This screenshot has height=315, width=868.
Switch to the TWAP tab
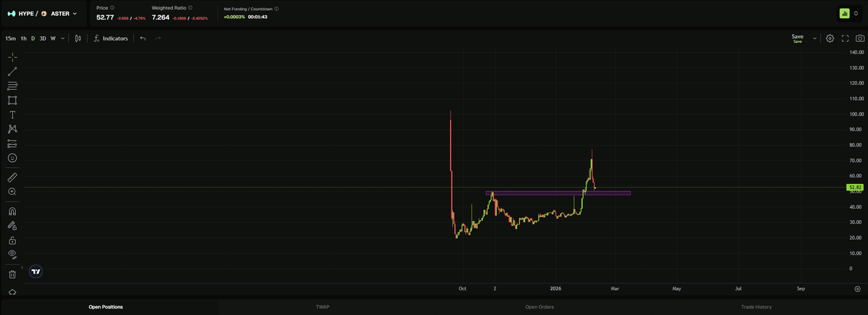click(x=323, y=307)
